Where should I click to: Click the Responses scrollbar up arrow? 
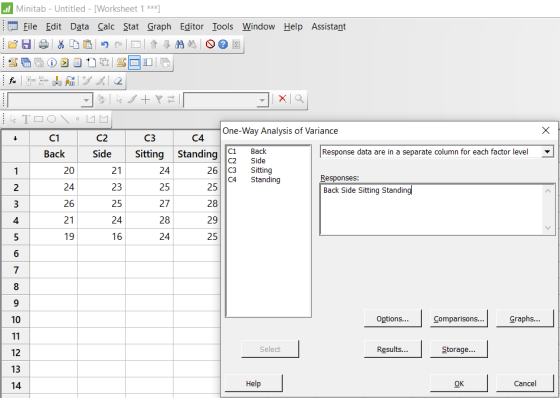coord(548,191)
